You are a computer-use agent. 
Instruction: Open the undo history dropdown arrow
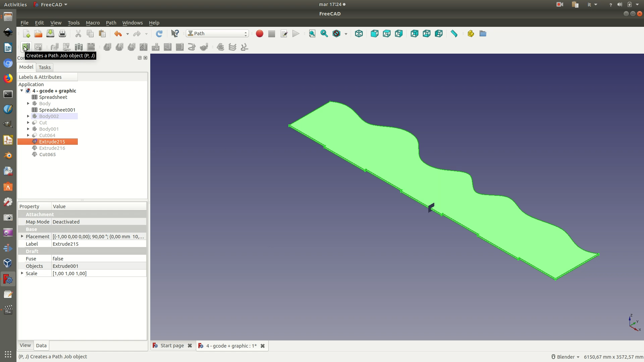pyautogui.click(x=127, y=34)
